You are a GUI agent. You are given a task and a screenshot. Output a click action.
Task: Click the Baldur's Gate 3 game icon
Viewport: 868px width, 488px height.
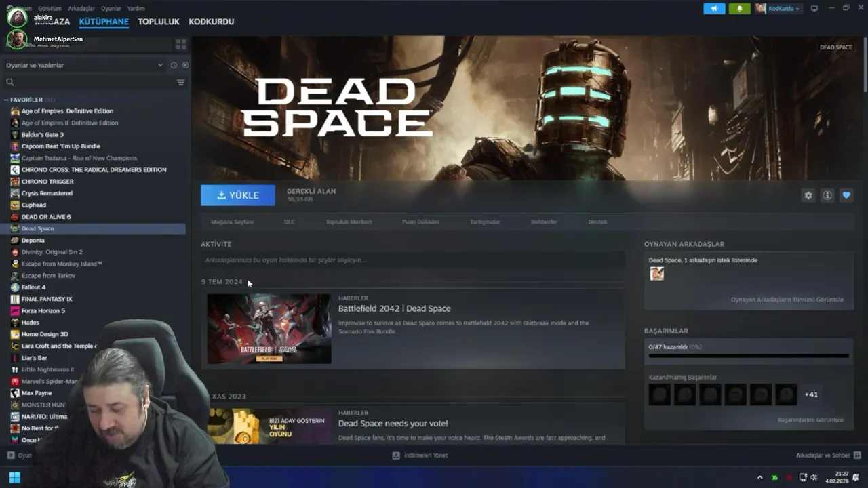click(x=15, y=134)
